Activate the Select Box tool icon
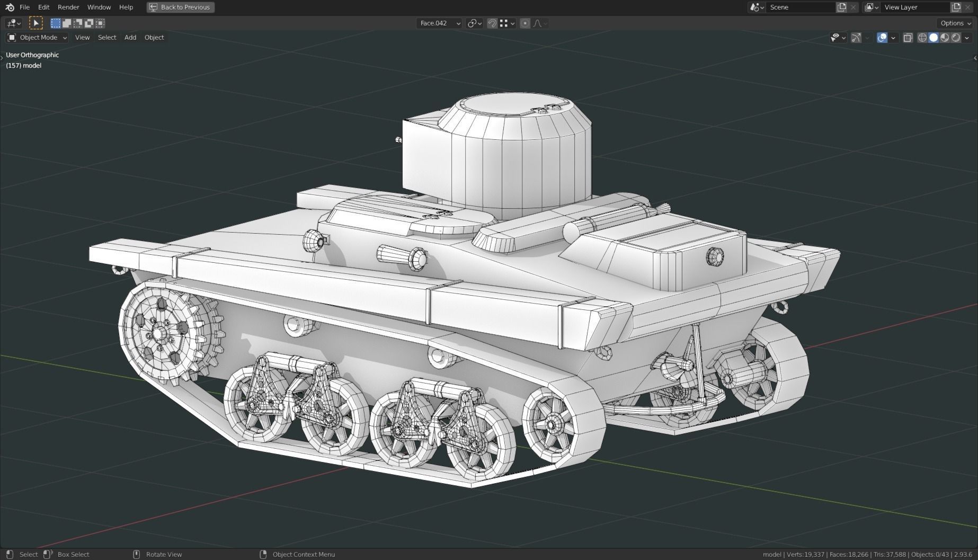 (x=35, y=23)
